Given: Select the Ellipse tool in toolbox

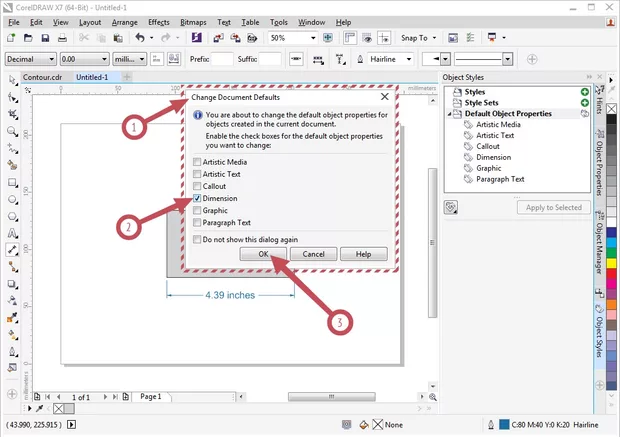Looking at the screenshot, I should (11, 199).
